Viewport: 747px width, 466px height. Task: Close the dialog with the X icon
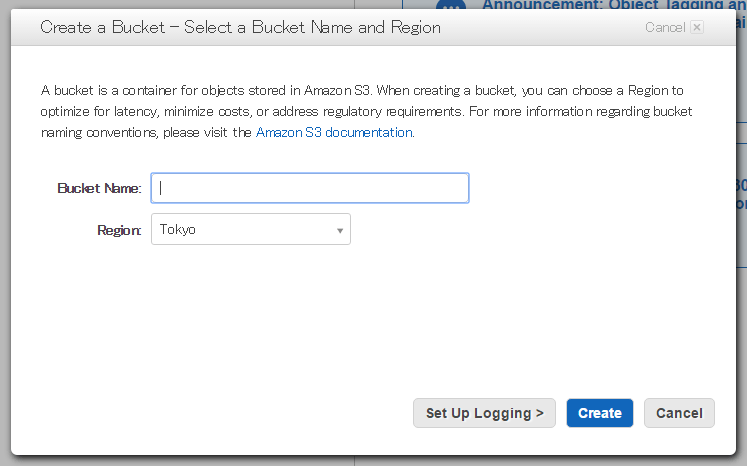[x=697, y=27]
